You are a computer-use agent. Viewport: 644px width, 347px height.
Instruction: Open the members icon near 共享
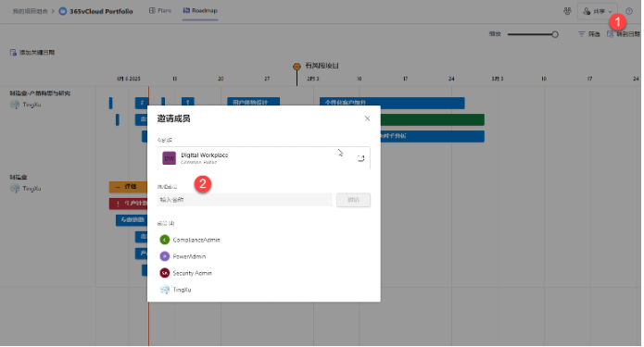pos(568,11)
